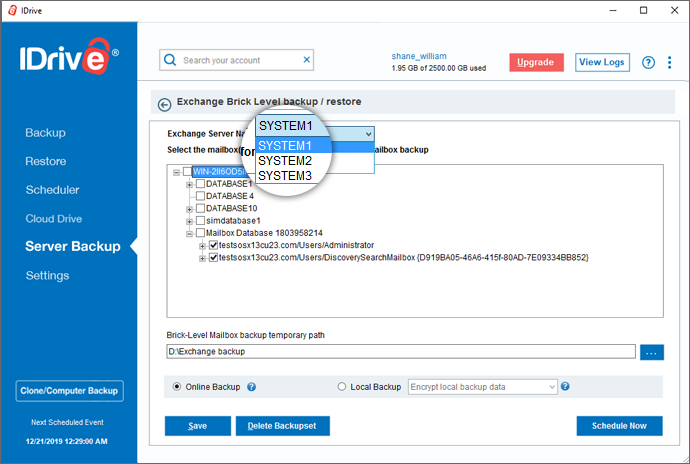Image resolution: width=690 pixels, height=464 pixels.
Task: Go to Scheduler in the sidebar
Action: click(52, 190)
